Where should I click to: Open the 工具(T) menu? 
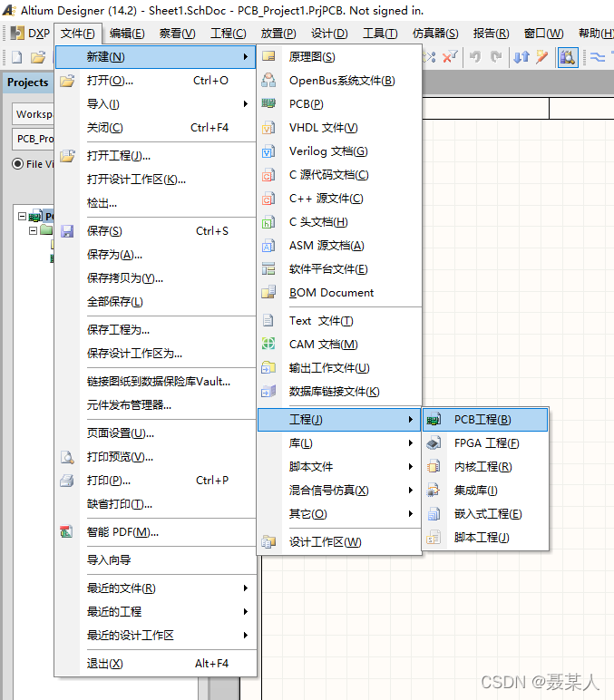point(380,34)
